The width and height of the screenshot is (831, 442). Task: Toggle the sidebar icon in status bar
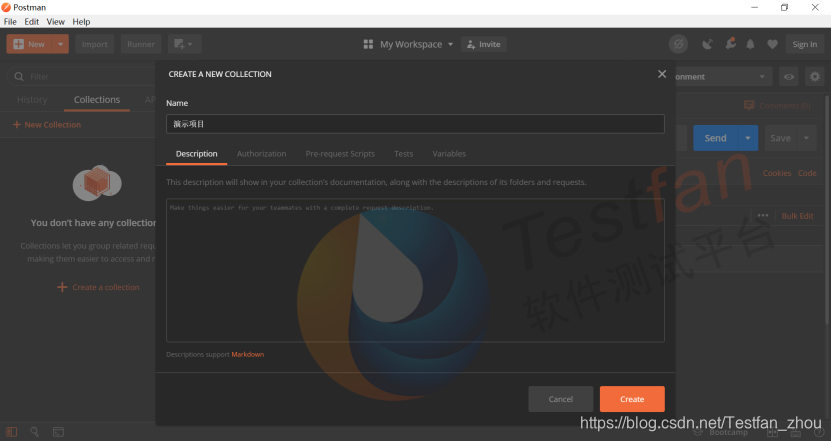[12, 432]
